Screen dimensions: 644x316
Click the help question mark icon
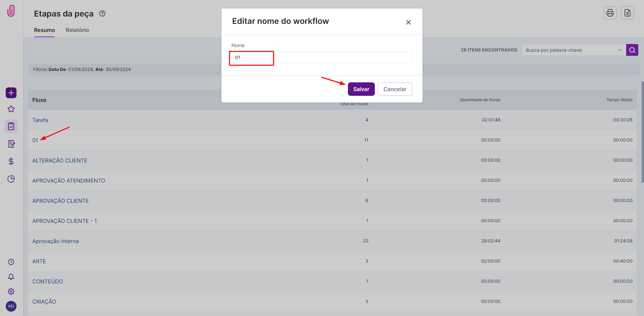pos(102,13)
